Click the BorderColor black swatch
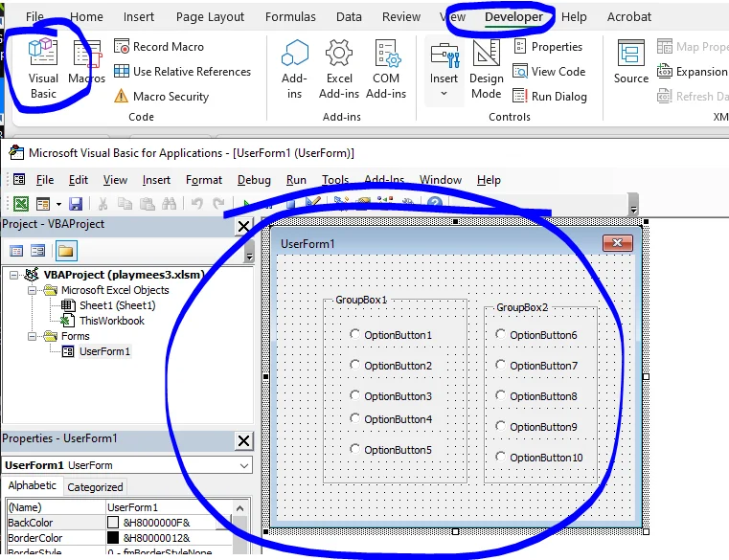 click(113, 538)
